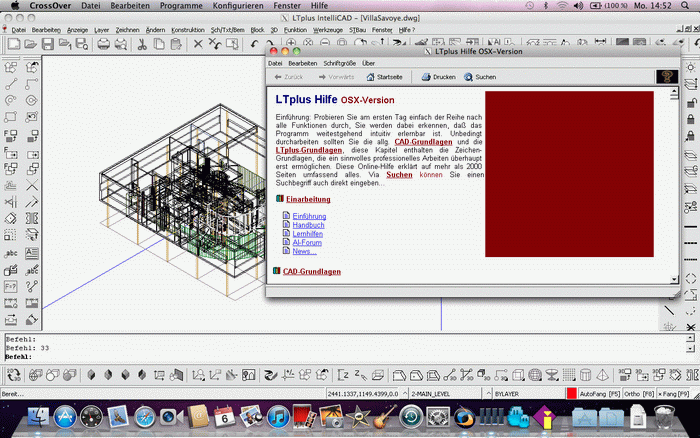Click the Einarbeitung heading link
The height and width of the screenshot is (438, 700).
[308, 199]
